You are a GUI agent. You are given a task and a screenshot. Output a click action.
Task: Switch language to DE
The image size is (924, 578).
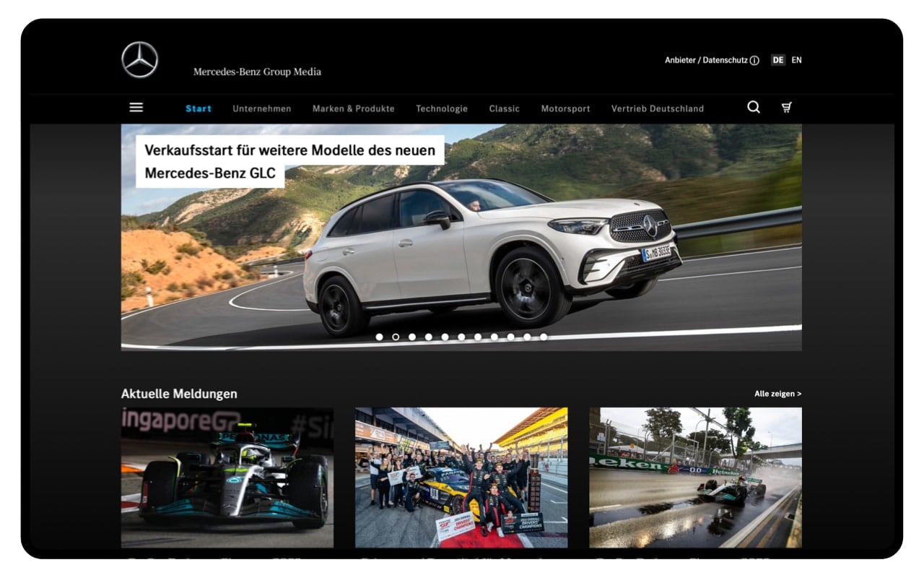(777, 60)
